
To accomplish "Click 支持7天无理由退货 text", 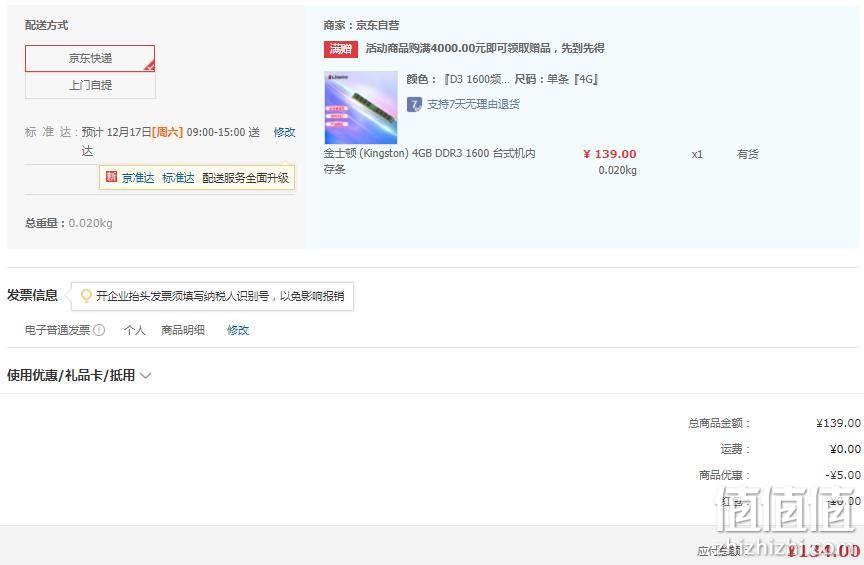I will tap(473, 104).
